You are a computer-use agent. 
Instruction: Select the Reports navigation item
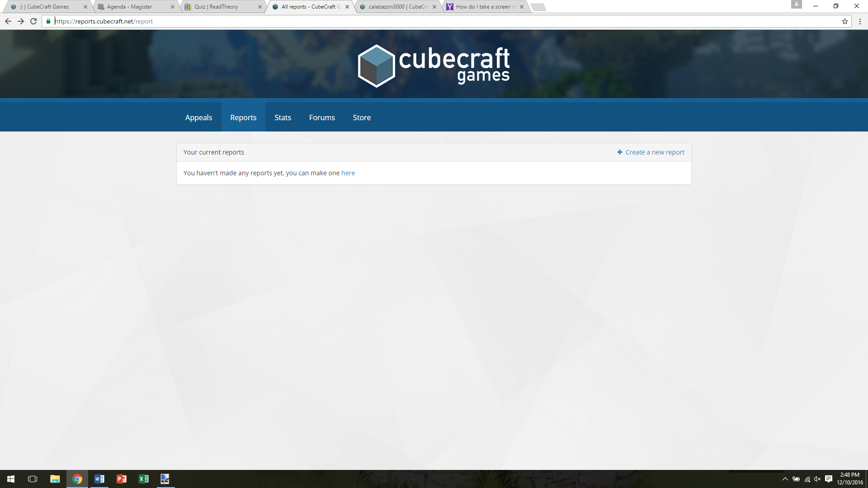[x=243, y=117]
